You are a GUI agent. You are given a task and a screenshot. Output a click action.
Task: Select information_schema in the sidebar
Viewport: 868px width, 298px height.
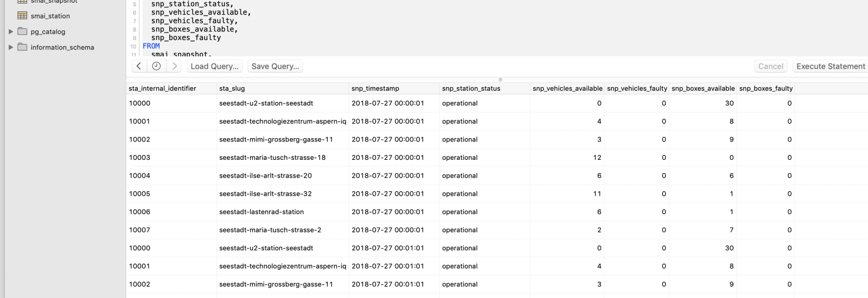62,47
